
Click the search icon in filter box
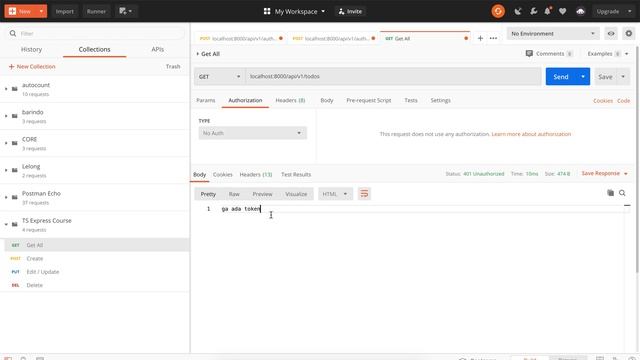tap(13, 33)
